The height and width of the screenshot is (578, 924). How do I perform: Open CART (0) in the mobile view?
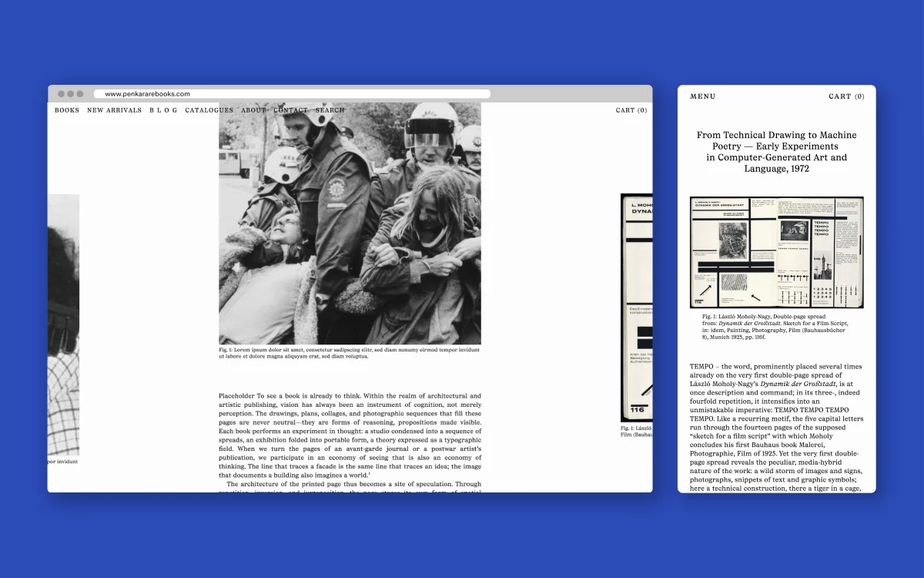(x=846, y=96)
